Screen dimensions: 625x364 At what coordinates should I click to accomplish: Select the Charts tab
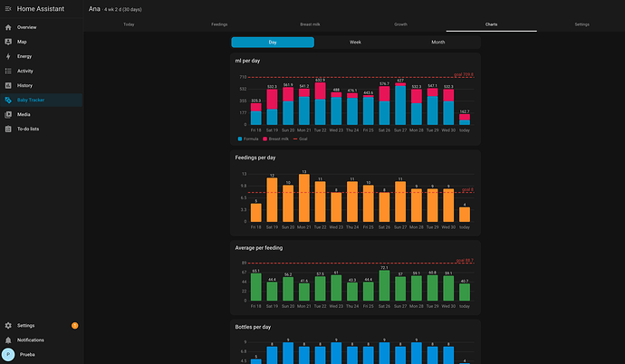(x=491, y=24)
